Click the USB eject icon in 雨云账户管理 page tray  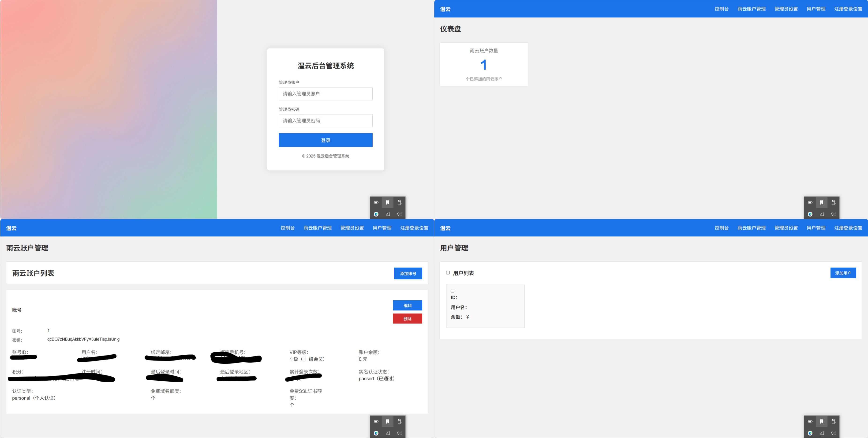[x=399, y=422]
